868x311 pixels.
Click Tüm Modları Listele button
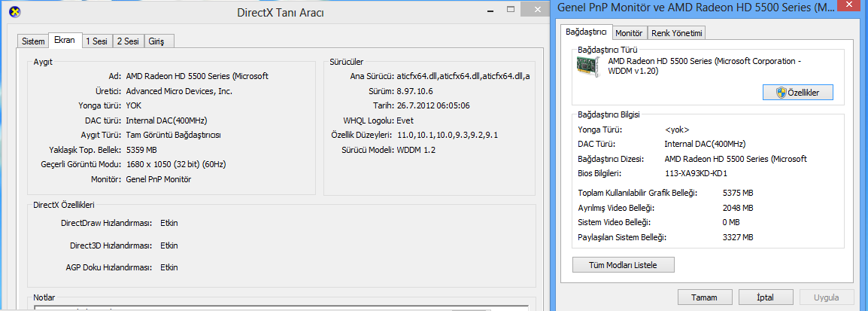coord(624,265)
